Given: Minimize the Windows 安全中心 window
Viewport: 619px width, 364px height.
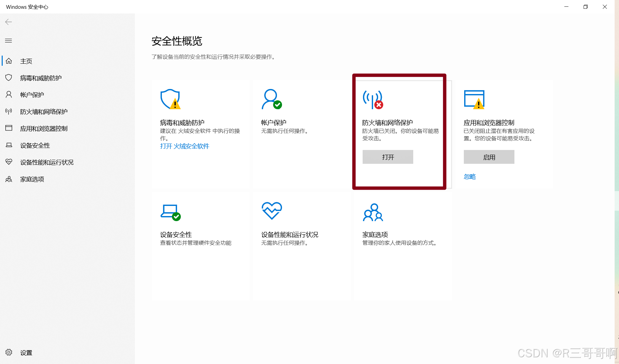Looking at the screenshot, I should pyautogui.click(x=566, y=7).
